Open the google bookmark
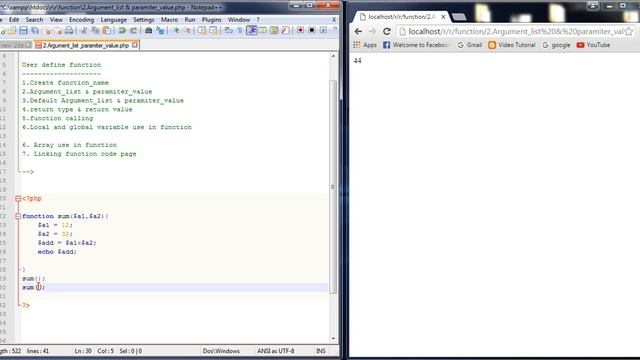Image resolution: width=640 pixels, height=360 pixels. pos(556,45)
